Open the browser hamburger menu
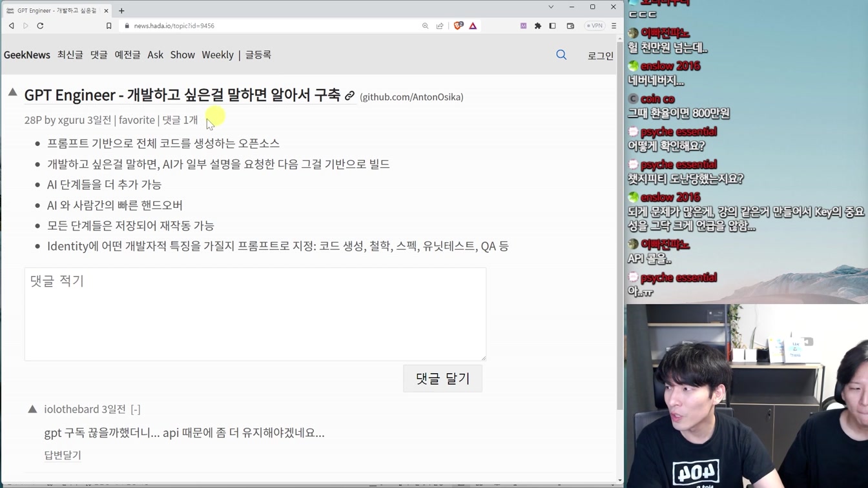 [614, 26]
